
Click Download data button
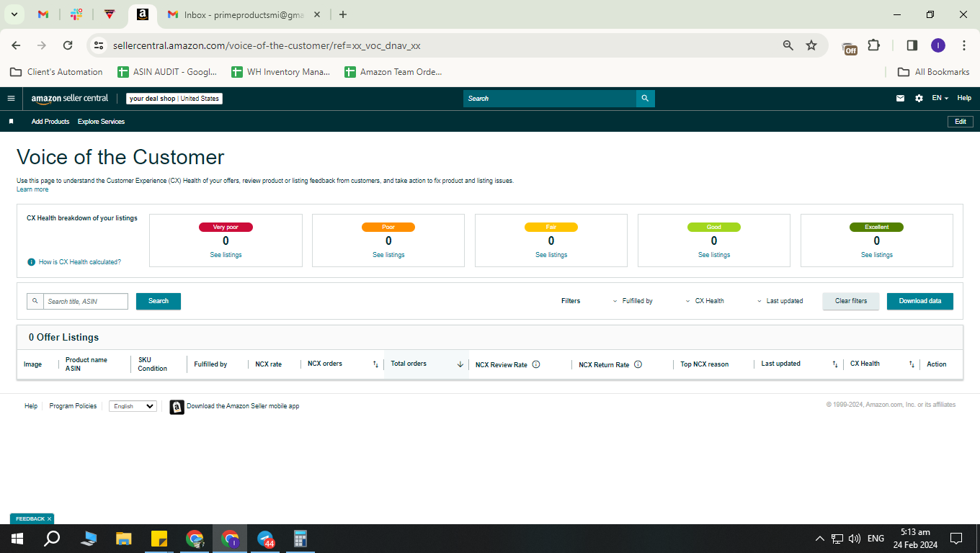point(919,301)
